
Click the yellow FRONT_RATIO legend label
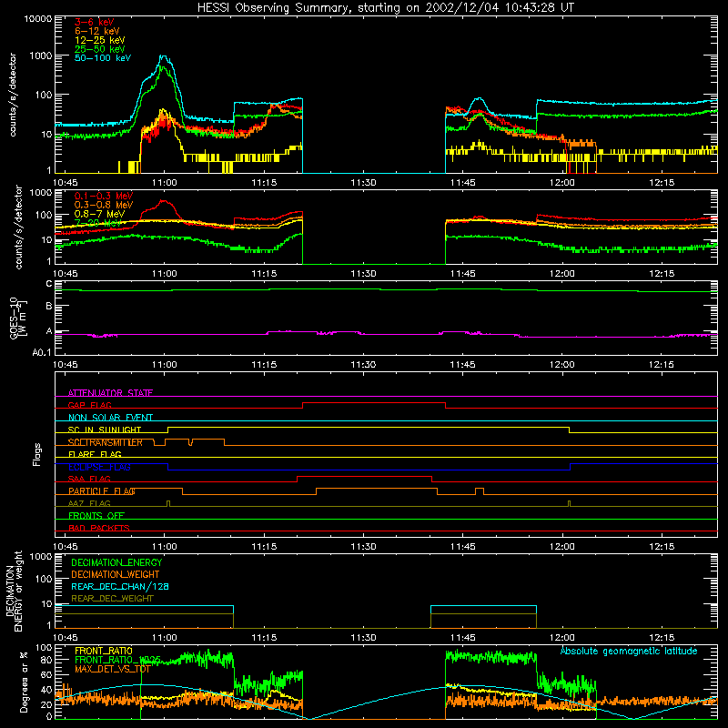click(x=104, y=651)
